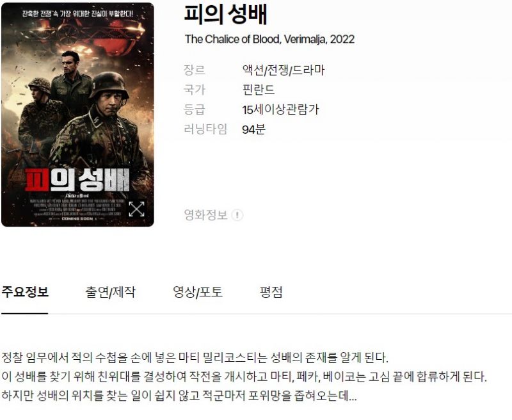The image size is (512, 420).
Task: Expand the synopsis via the trailing ellipsis
Action: pos(353,396)
